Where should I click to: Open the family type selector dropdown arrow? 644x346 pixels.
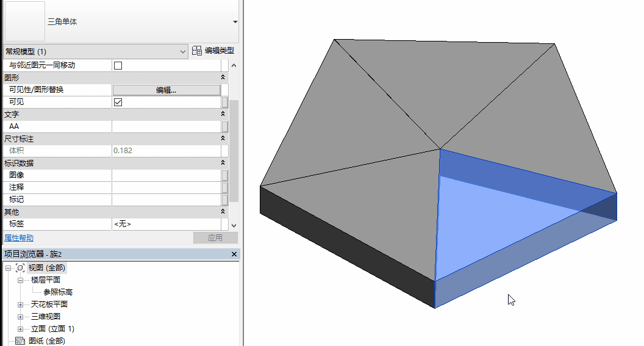(235, 22)
